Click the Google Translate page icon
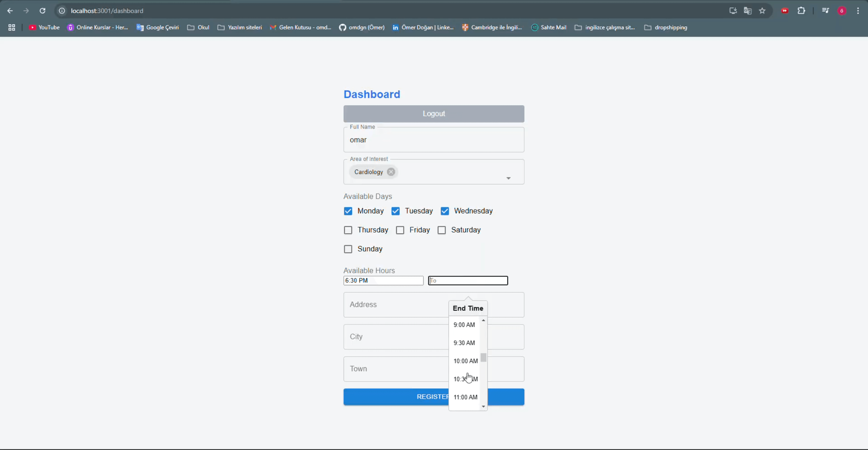The image size is (868, 450). click(x=747, y=11)
